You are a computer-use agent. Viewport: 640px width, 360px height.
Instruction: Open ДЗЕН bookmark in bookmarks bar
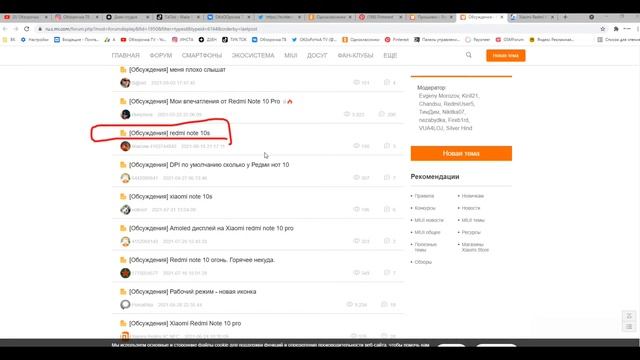(208, 40)
